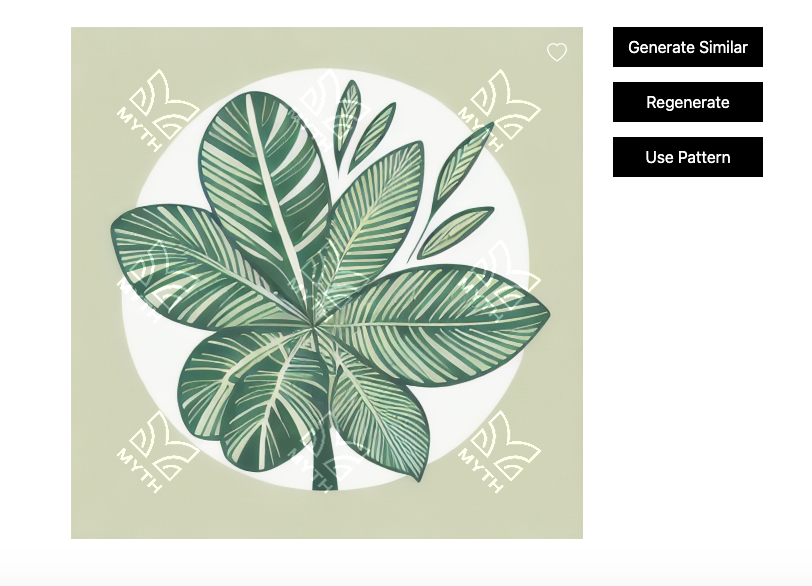Viewport: 812px width, 586px height.
Task: Click the smallest leaf at the top
Action: (x=347, y=124)
